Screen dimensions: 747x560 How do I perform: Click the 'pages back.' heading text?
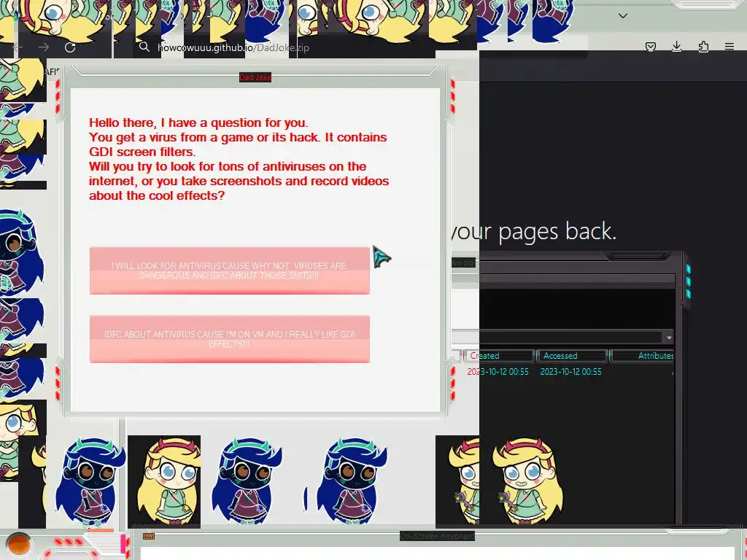tap(557, 231)
